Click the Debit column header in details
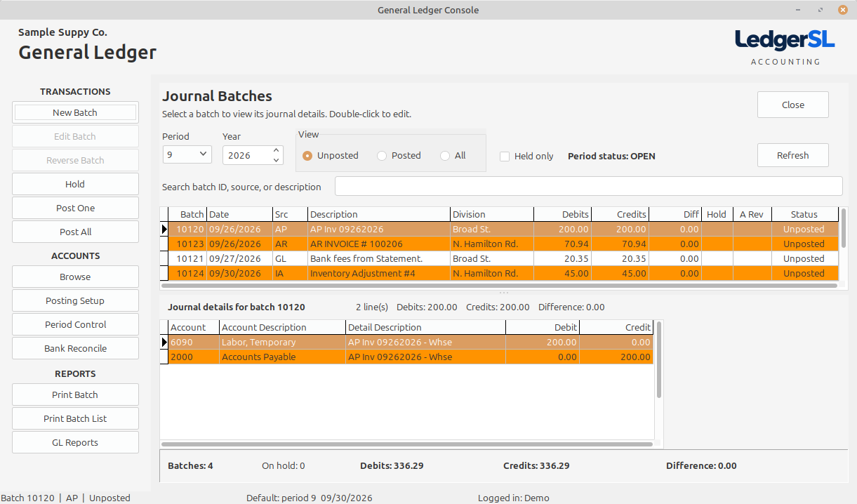 point(543,327)
